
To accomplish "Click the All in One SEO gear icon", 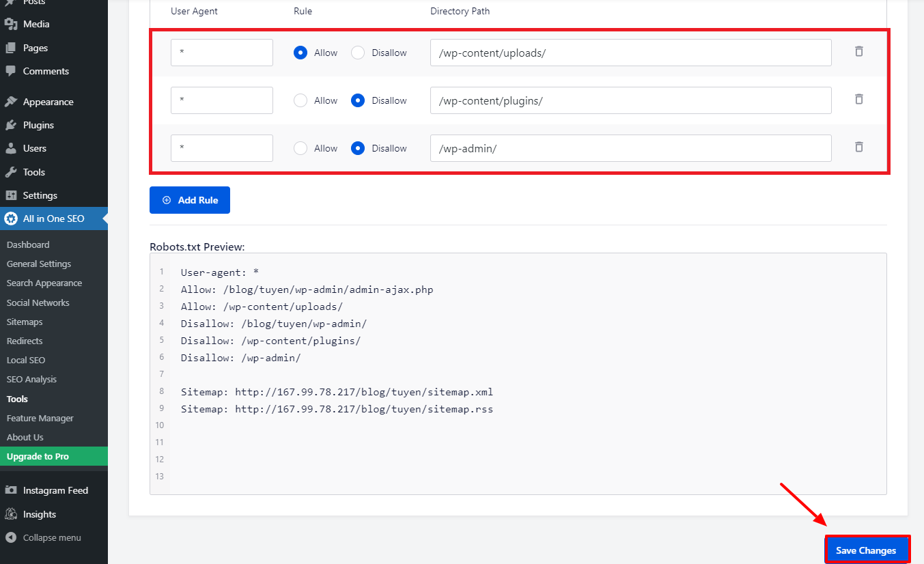I will 11,218.
